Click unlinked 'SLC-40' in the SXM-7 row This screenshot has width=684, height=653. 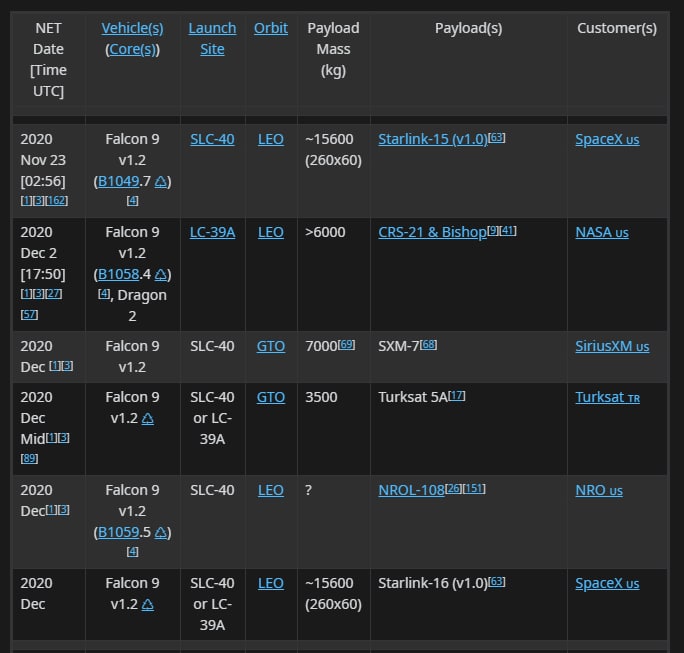(x=212, y=346)
